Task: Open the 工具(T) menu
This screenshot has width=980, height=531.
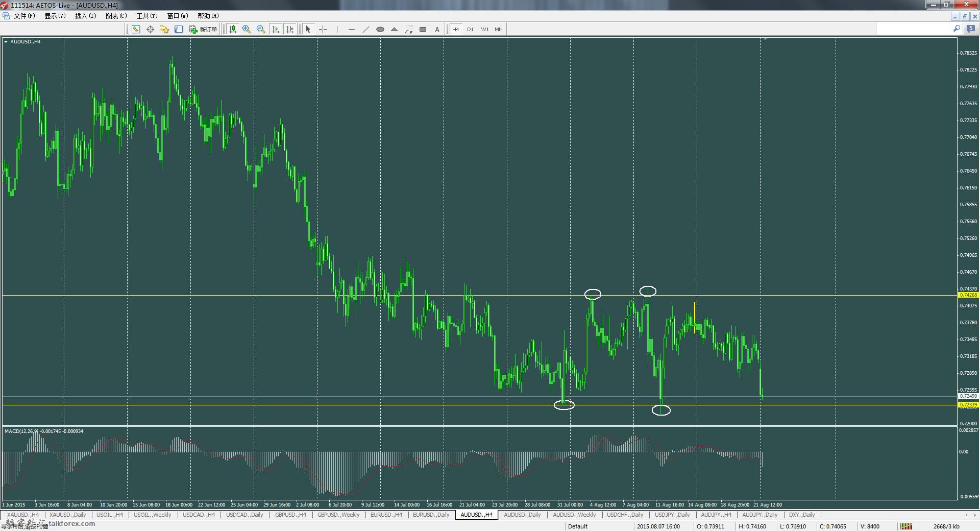Action: click(x=147, y=16)
